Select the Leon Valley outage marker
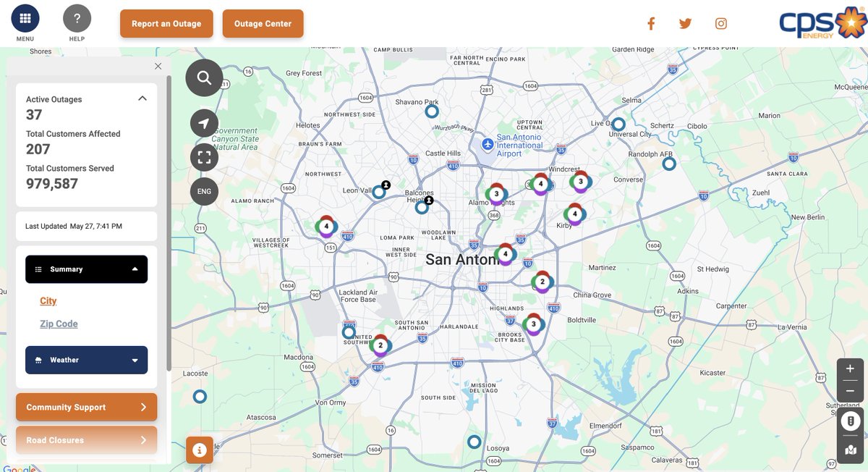The height and width of the screenshot is (472, 868). [379, 192]
